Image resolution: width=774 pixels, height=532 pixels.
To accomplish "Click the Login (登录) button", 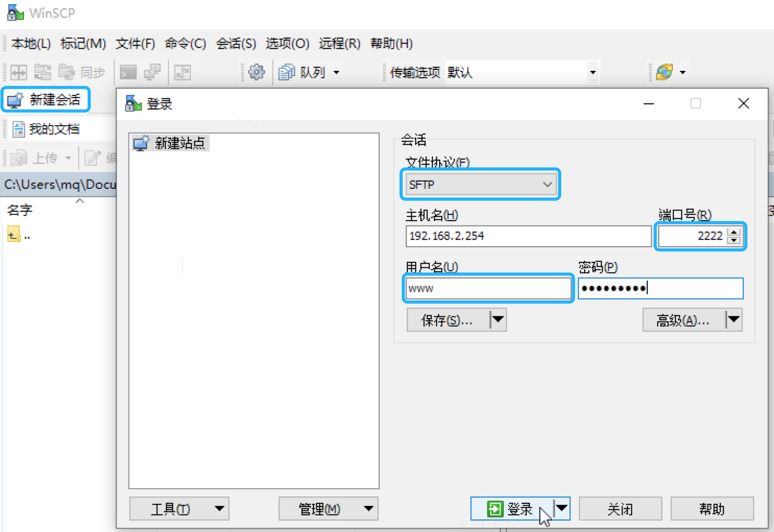I will (511, 509).
